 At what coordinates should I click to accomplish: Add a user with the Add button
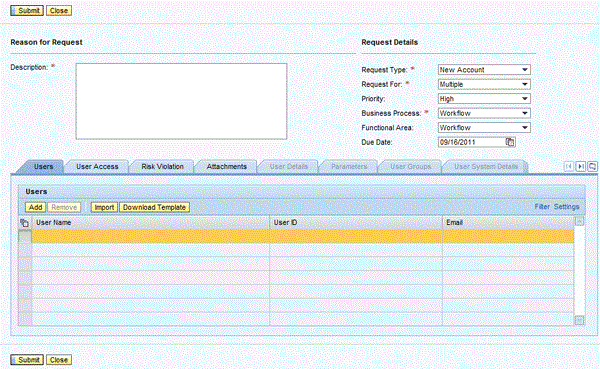click(x=36, y=207)
